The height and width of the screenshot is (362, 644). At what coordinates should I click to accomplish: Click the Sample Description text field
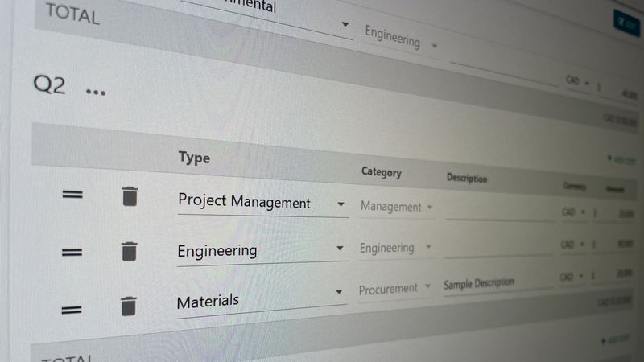497,284
